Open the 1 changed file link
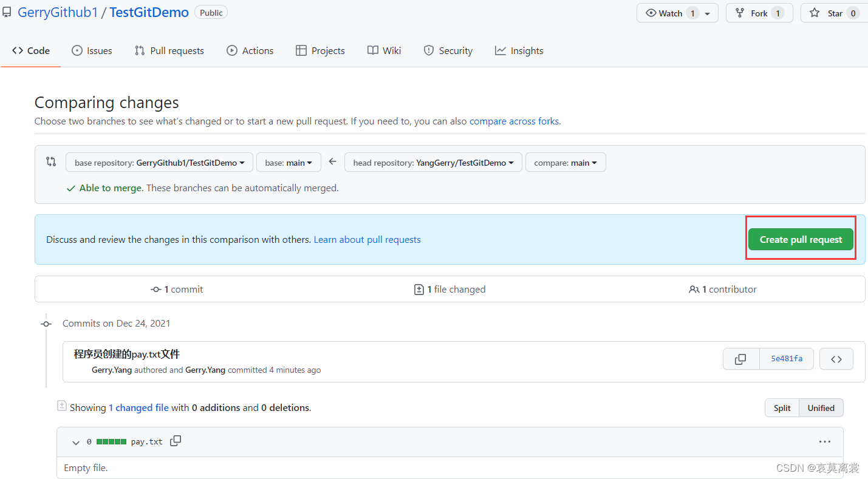868x479 pixels. 138,408
